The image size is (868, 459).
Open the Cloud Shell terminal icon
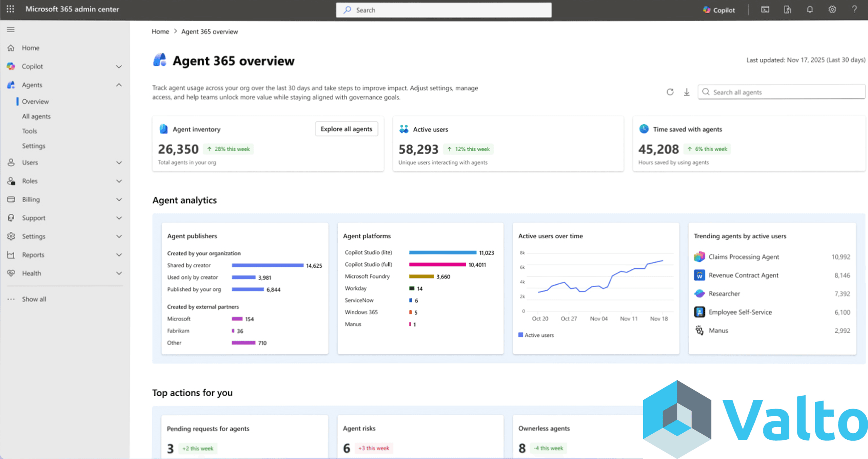point(765,9)
